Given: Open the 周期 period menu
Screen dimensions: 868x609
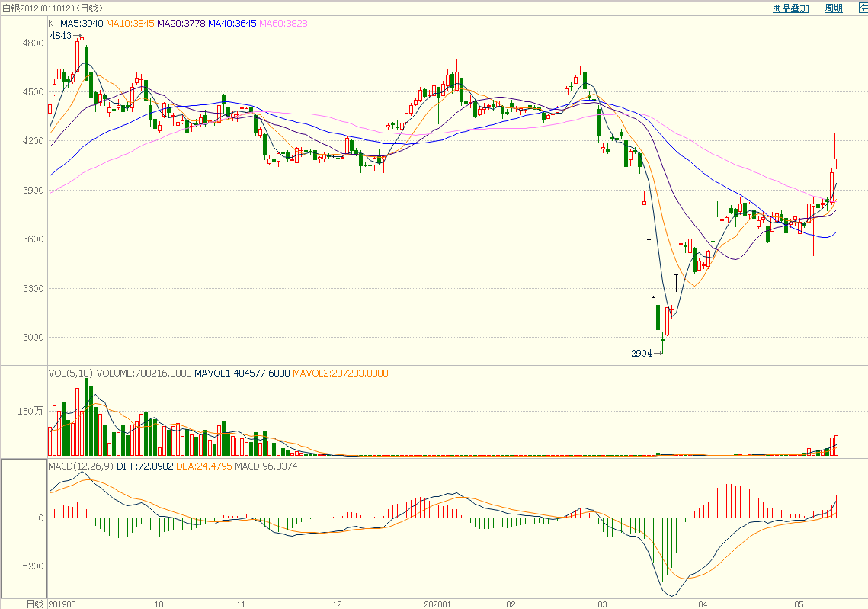Looking at the screenshot, I should click(x=833, y=8).
